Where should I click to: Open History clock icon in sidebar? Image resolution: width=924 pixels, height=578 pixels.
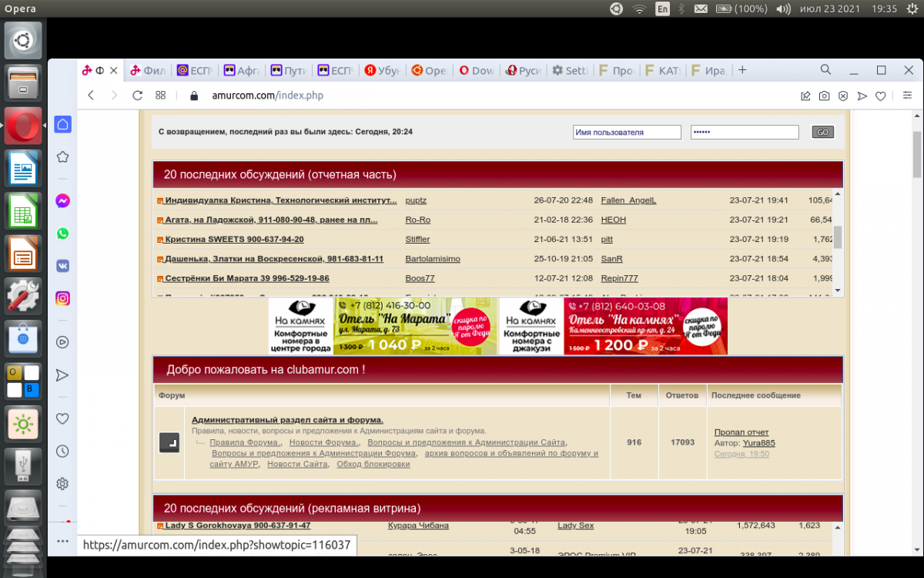click(x=62, y=451)
